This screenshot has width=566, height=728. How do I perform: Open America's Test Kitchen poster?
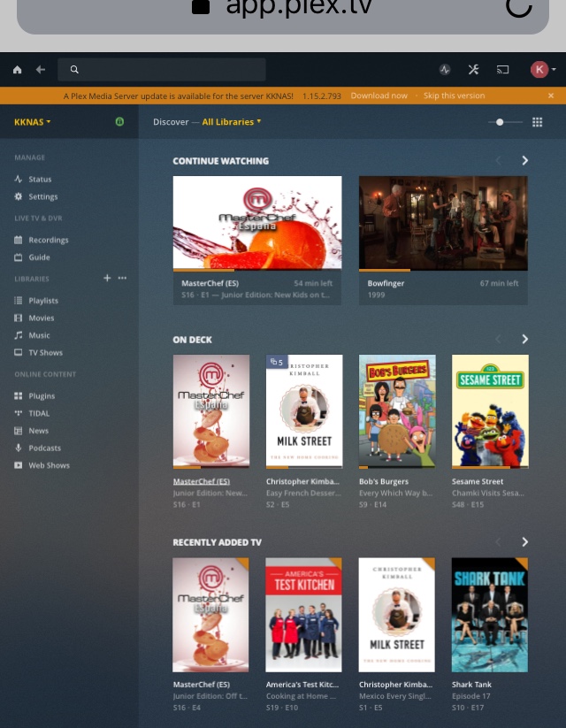(x=303, y=615)
